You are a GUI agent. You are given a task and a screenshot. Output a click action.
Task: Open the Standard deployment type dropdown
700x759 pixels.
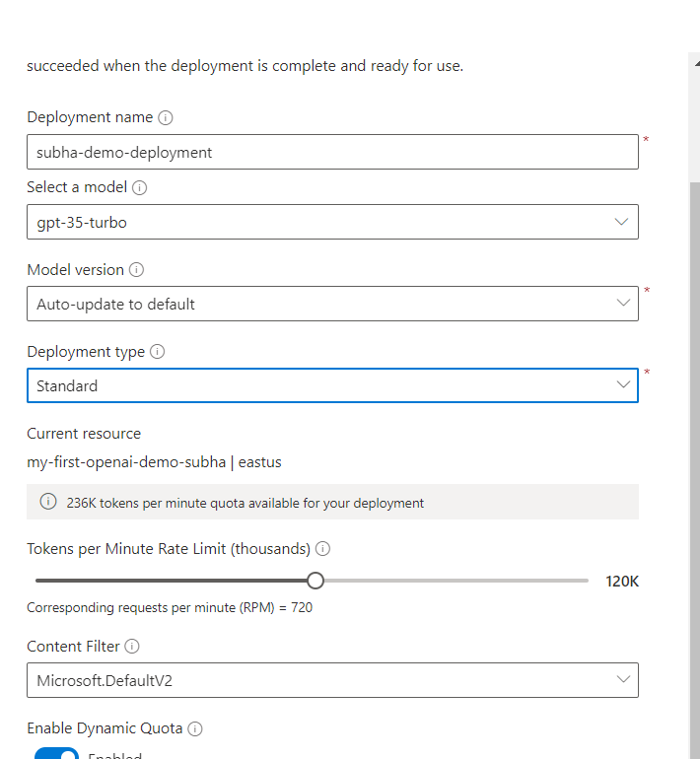[332, 385]
